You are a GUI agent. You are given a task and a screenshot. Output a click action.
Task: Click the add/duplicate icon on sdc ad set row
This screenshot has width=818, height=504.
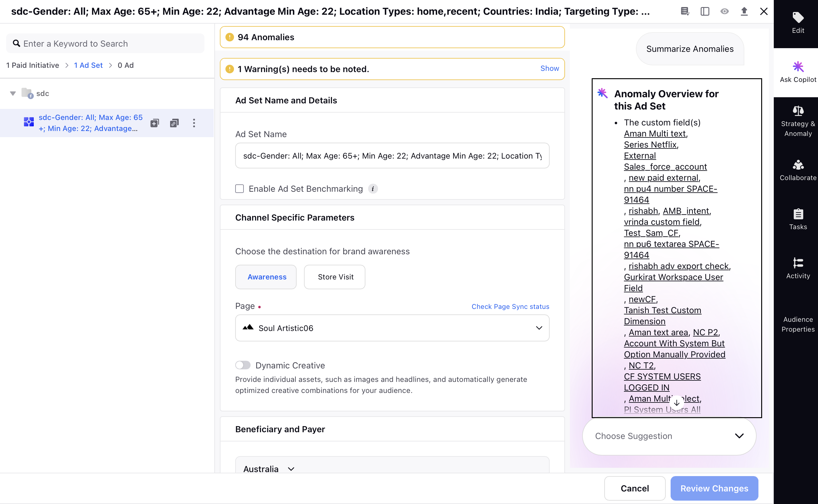click(154, 123)
